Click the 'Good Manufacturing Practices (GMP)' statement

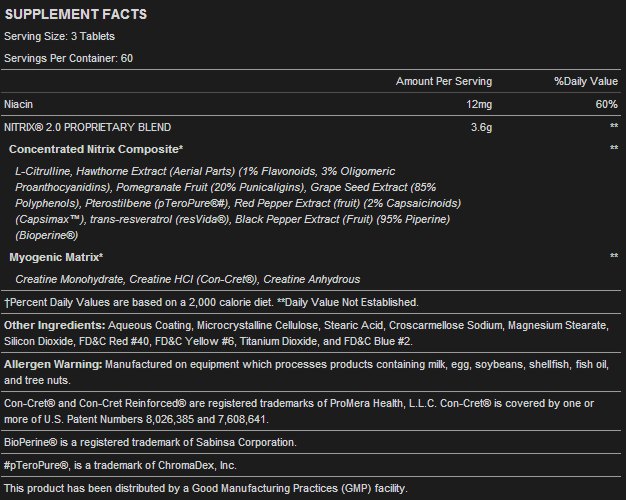282,488
